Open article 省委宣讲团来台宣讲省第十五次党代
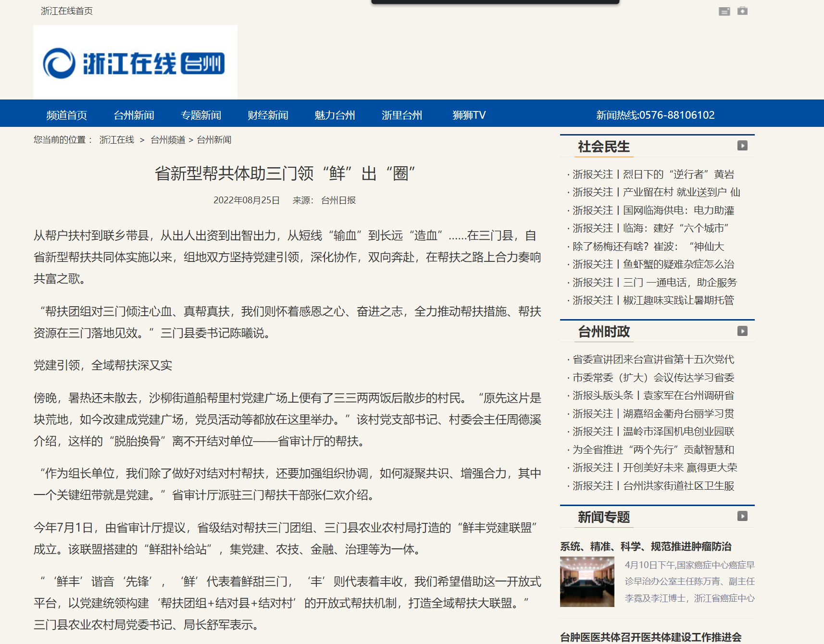 [653, 359]
